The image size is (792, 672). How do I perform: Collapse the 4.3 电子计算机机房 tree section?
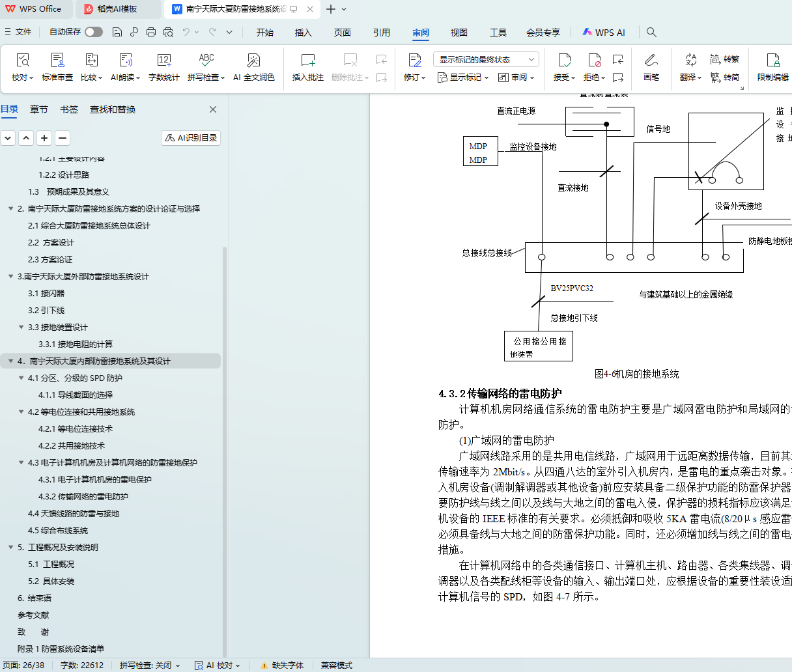[21, 463]
